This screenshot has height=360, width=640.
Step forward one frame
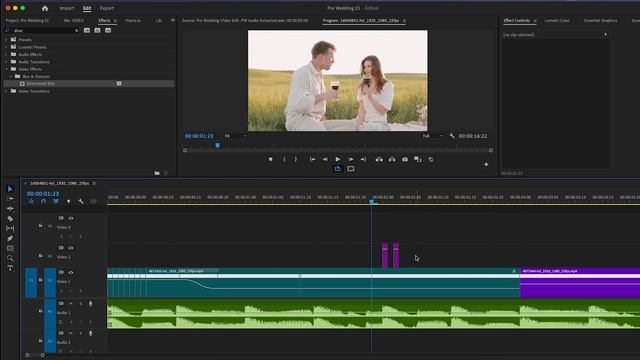[351, 159]
